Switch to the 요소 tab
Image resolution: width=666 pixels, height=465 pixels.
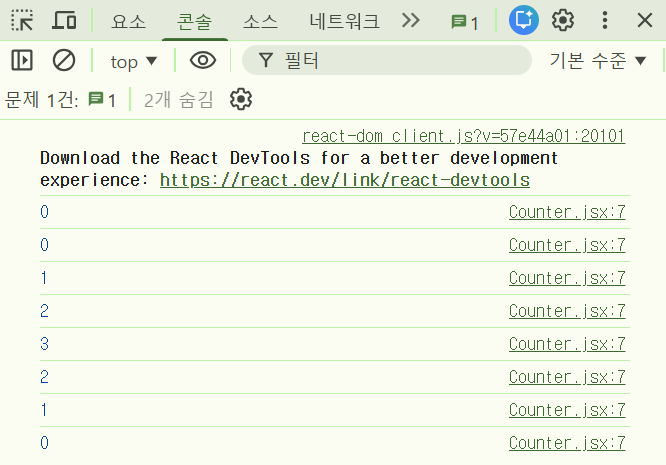pos(128,21)
